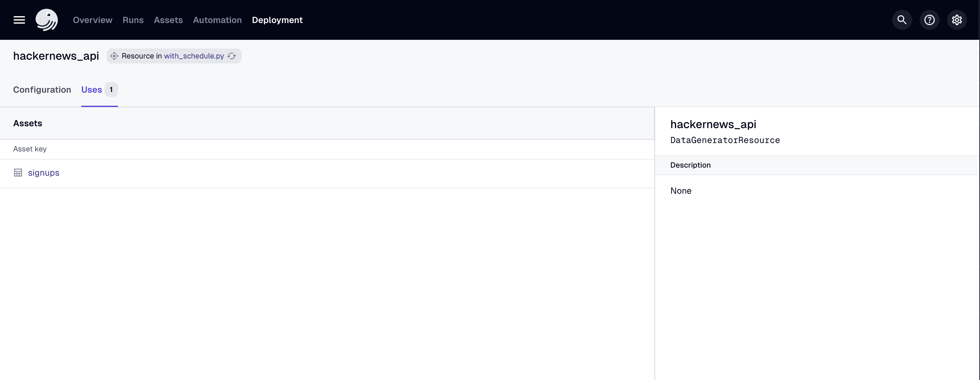Image resolution: width=980 pixels, height=380 pixels.
Task: Click the table icon beside signups asset
Action: coord(18,173)
